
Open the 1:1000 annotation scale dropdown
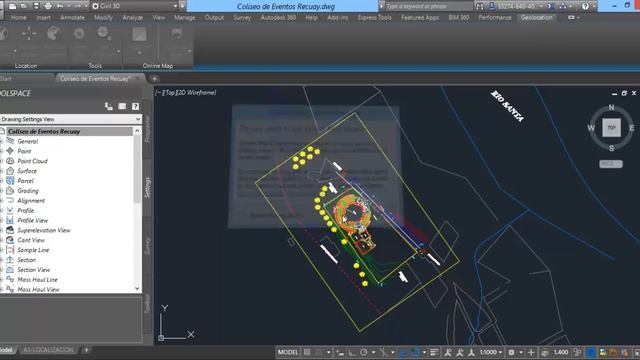(491, 352)
